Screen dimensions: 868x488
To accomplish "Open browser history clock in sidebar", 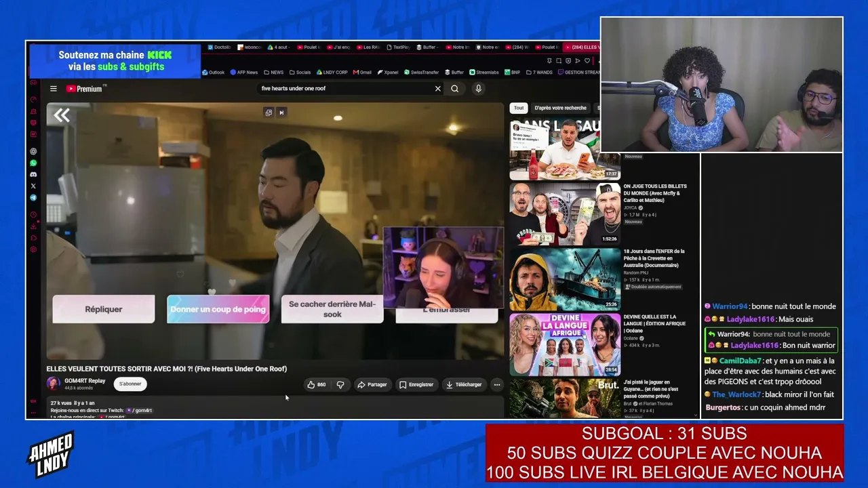I will [33, 215].
